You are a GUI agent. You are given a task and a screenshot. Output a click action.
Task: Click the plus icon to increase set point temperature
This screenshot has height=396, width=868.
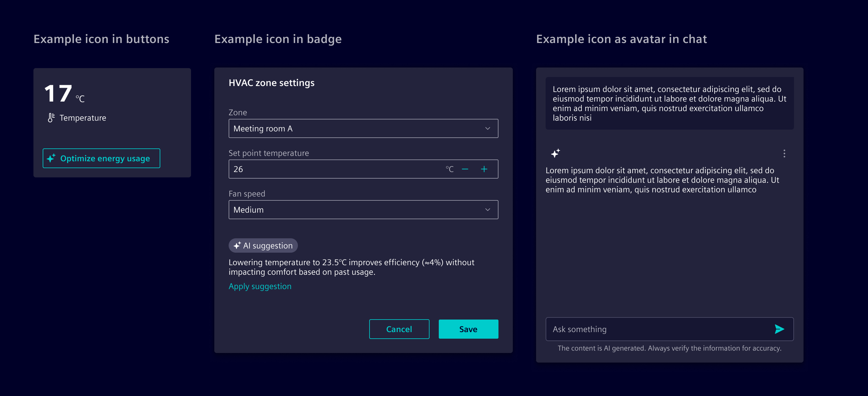coord(484,169)
